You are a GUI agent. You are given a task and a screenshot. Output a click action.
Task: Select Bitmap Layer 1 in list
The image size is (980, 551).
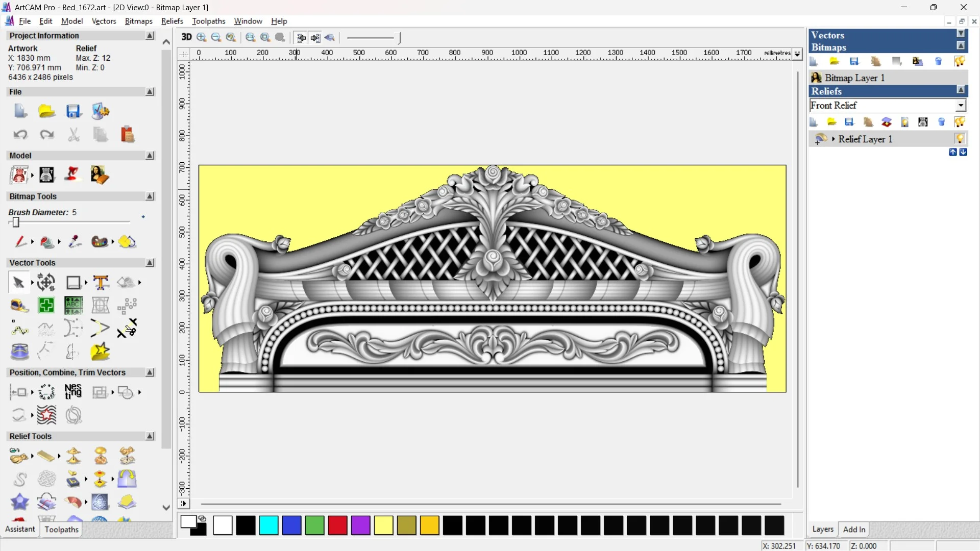[854, 78]
